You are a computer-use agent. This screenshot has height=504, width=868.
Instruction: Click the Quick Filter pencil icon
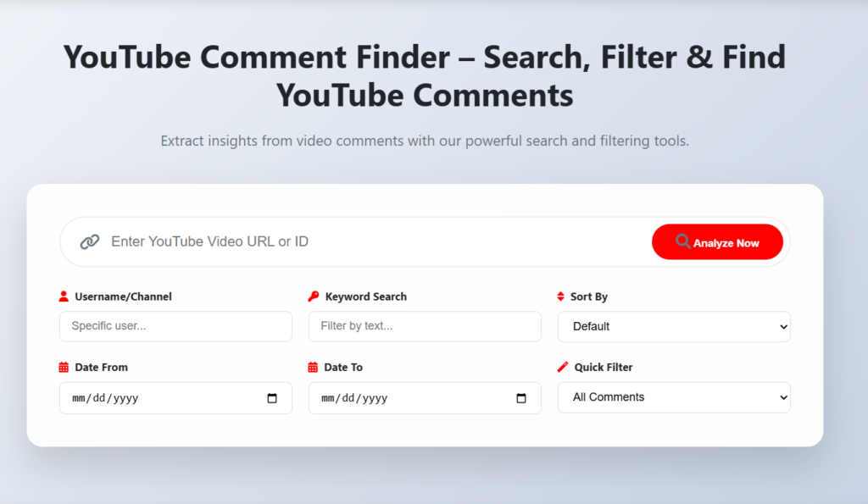[563, 367]
